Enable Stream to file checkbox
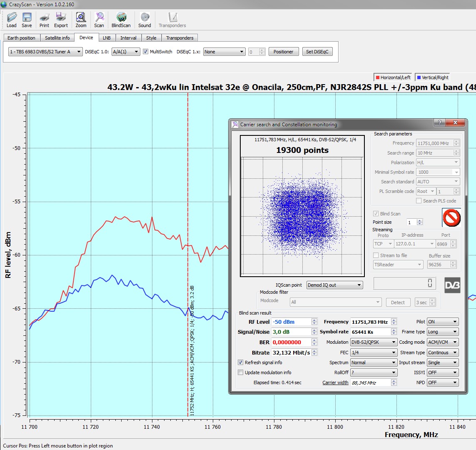Viewport: 476px width, 450px height. pyautogui.click(x=376, y=255)
